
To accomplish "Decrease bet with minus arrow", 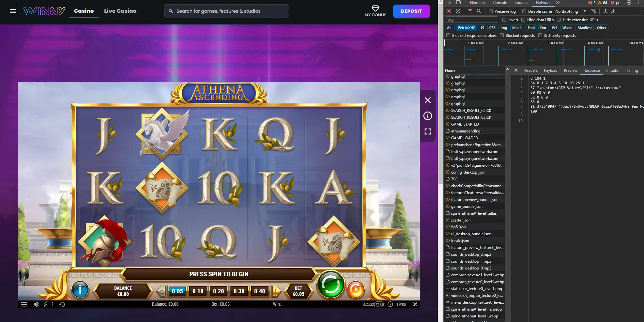I will tap(161, 291).
